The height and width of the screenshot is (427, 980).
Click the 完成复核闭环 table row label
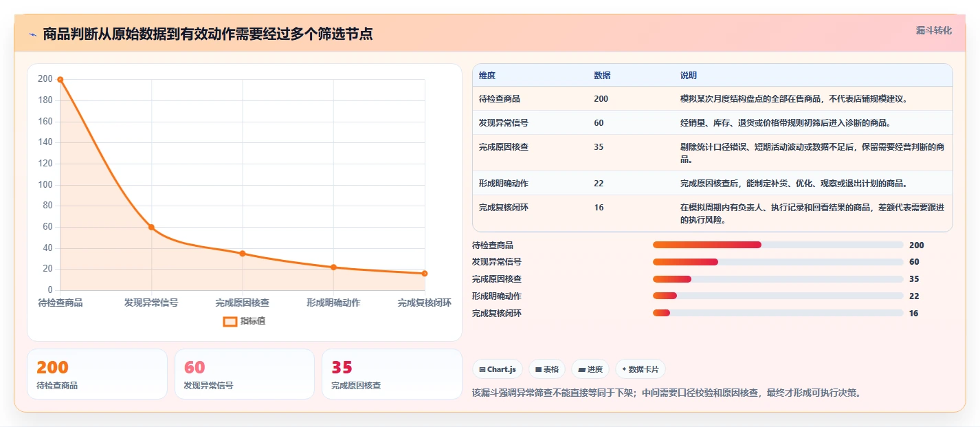click(504, 208)
